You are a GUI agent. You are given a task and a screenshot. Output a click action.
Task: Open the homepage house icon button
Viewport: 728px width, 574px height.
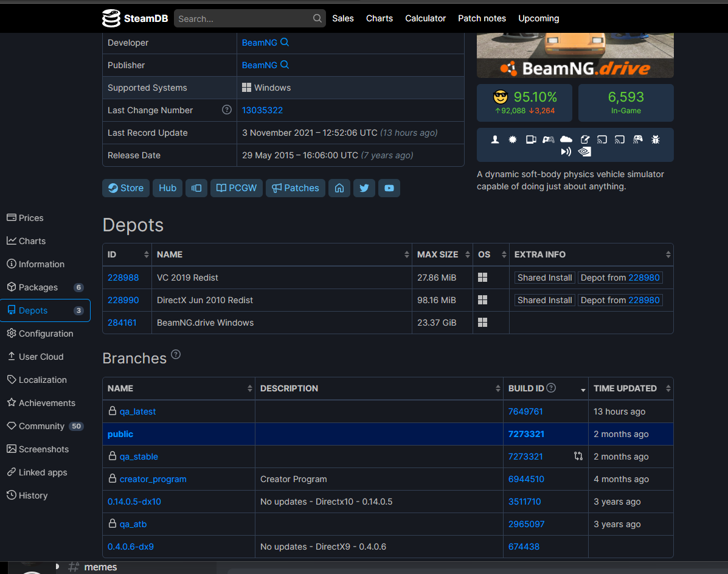pyautogui.click(x=339, y=187)
